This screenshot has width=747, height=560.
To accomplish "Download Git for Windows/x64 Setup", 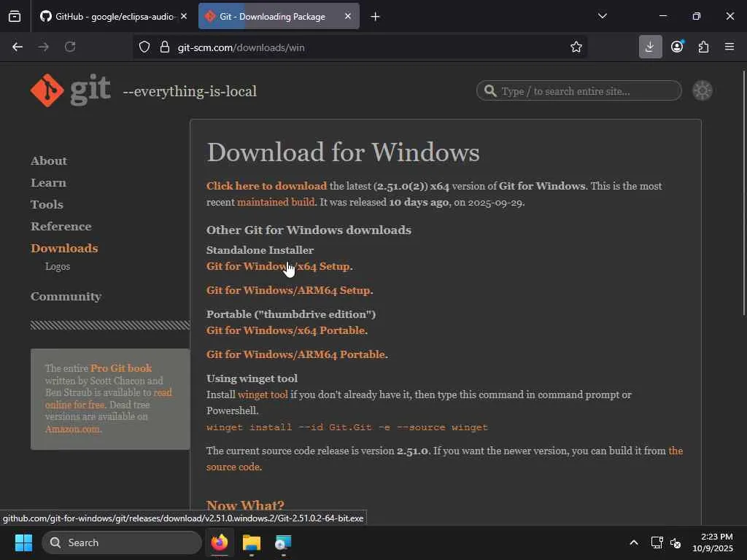I will [x=278, y=266].
